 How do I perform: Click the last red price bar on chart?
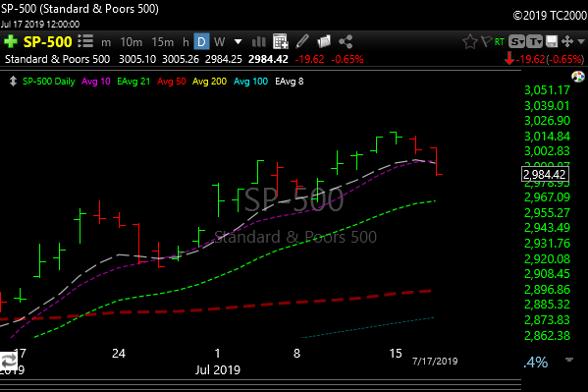coord(437,161)
